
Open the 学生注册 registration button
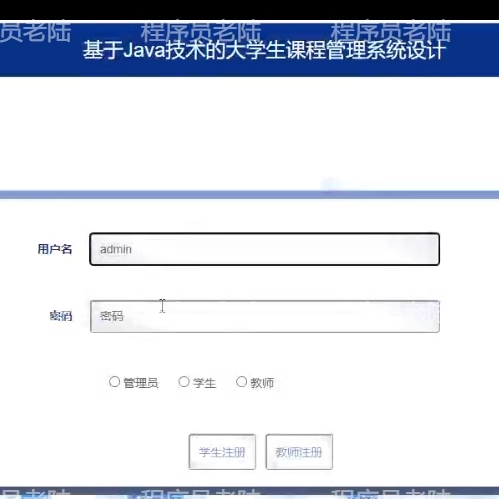(x=222, y=452)
